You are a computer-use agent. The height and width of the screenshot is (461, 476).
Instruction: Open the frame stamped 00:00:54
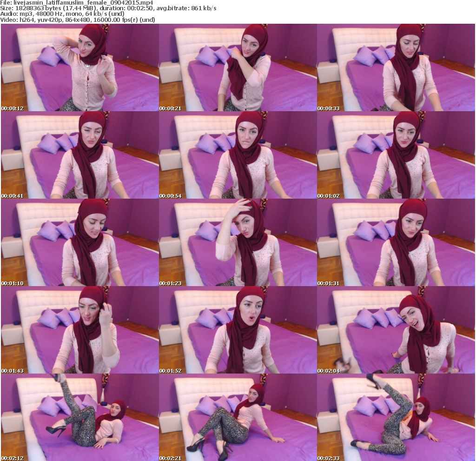pos(238,155)
